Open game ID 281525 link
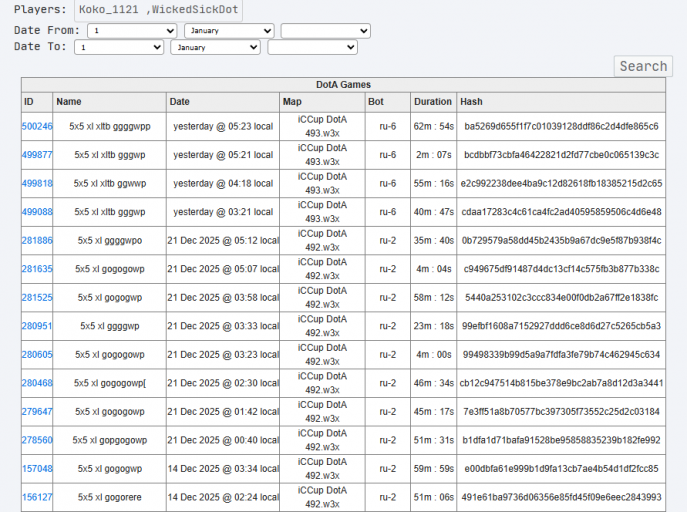This screenshot has height=512, width=687. [37, 297]
